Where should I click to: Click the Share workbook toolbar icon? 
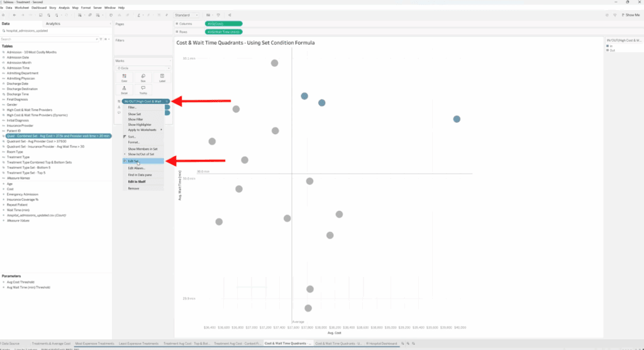(230, 15)
